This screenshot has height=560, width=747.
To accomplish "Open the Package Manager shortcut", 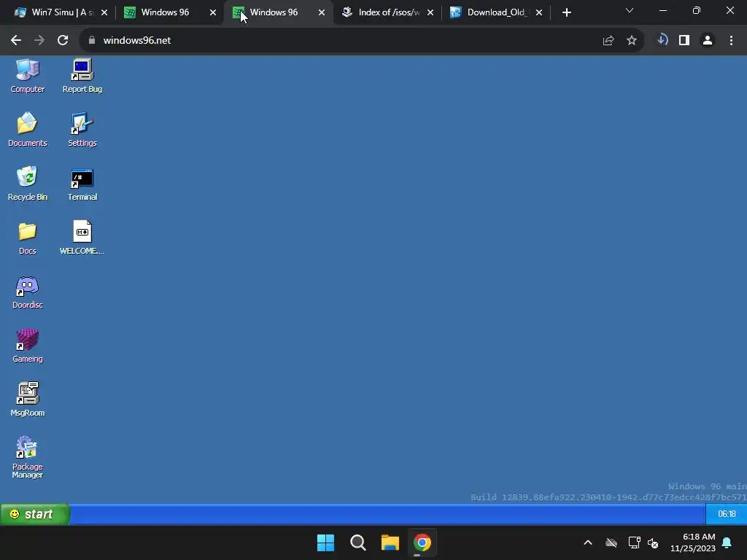I will coord(27,456).
